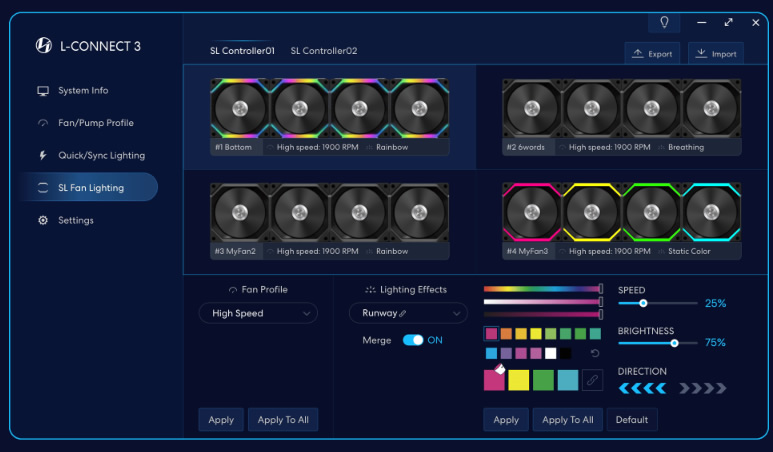Select the orange palette swatch
This screenshot has width=773, height=452.
coord(506,334)
